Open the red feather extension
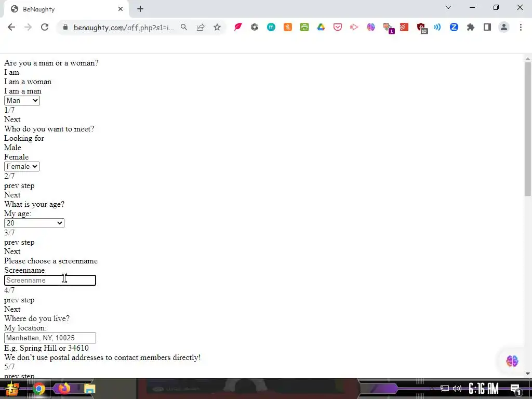This screenshot has width=532, height=399. coord(238,27)
